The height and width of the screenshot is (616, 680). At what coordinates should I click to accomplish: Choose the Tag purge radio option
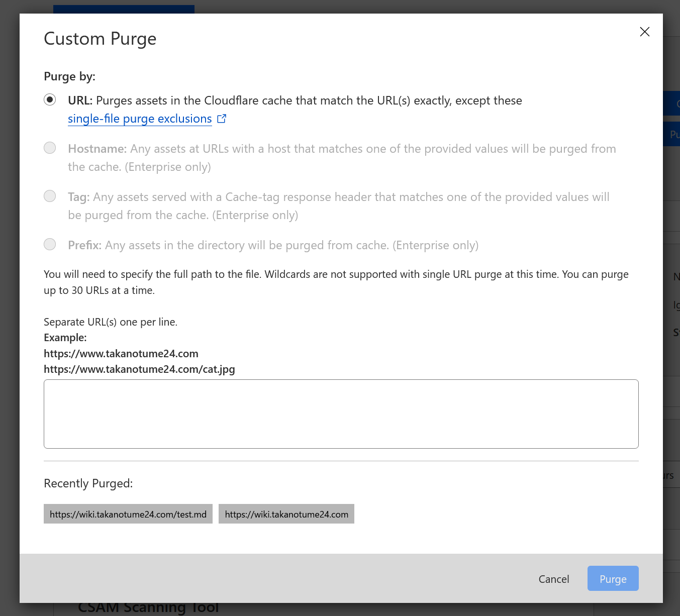pyautogui.click(x=50, y=196)
